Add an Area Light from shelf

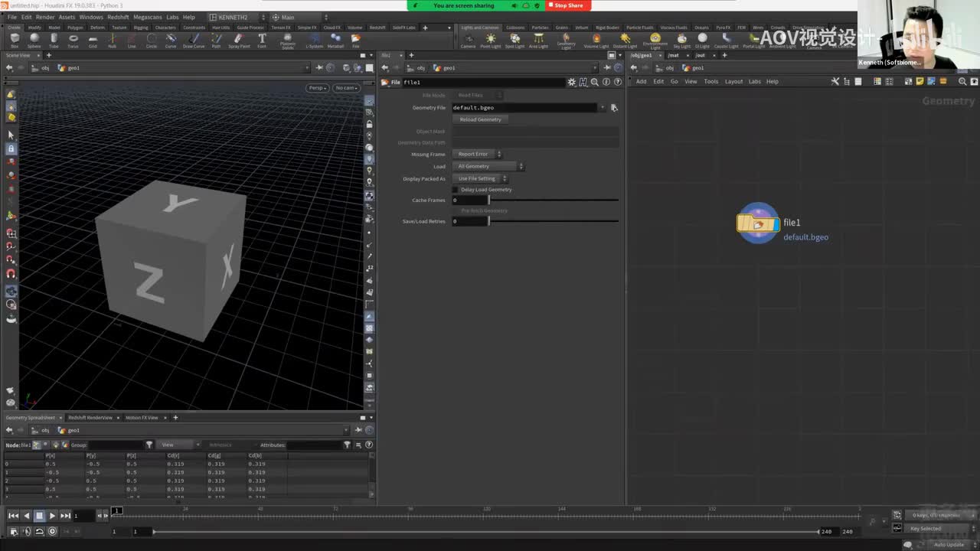pyautogui.click(x=538, y=41)
